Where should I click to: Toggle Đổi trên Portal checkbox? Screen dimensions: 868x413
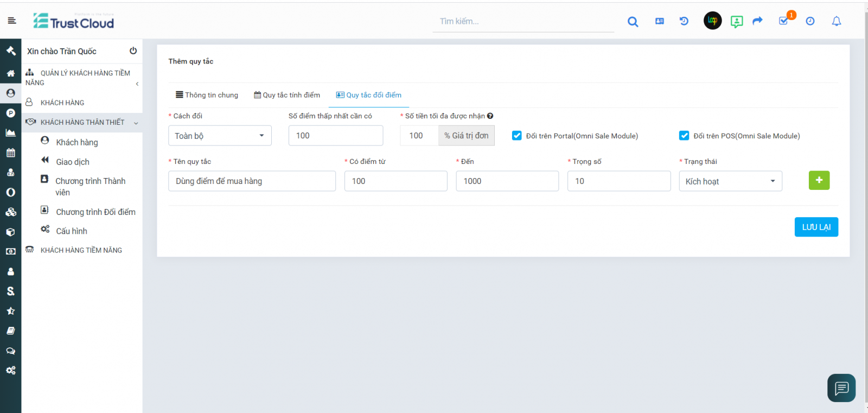[517, 136]
